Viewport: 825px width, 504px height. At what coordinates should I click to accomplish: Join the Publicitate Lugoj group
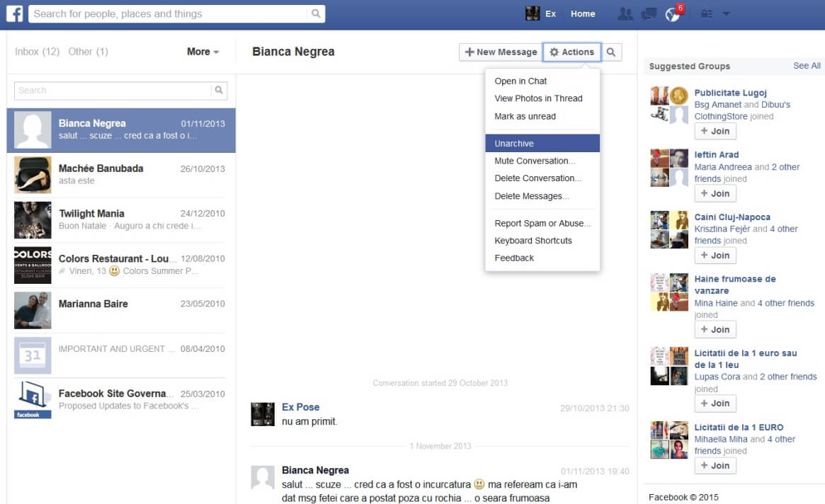click(715, 131)
